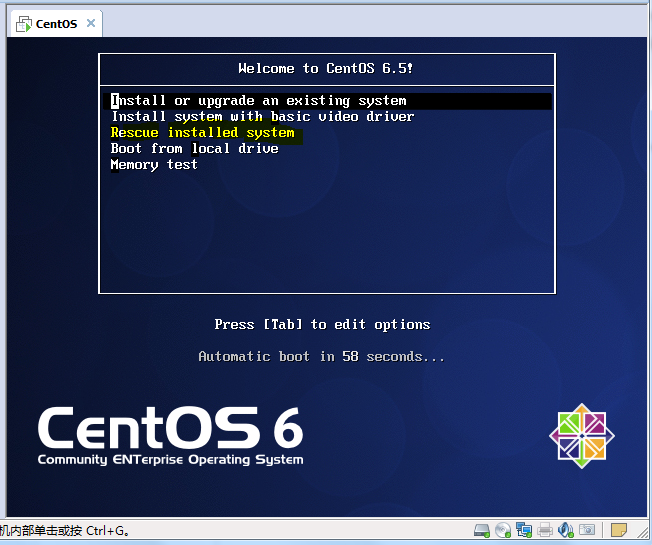
Task: Click the CentOS VM tab icon
Action: (x=23, y=24)
